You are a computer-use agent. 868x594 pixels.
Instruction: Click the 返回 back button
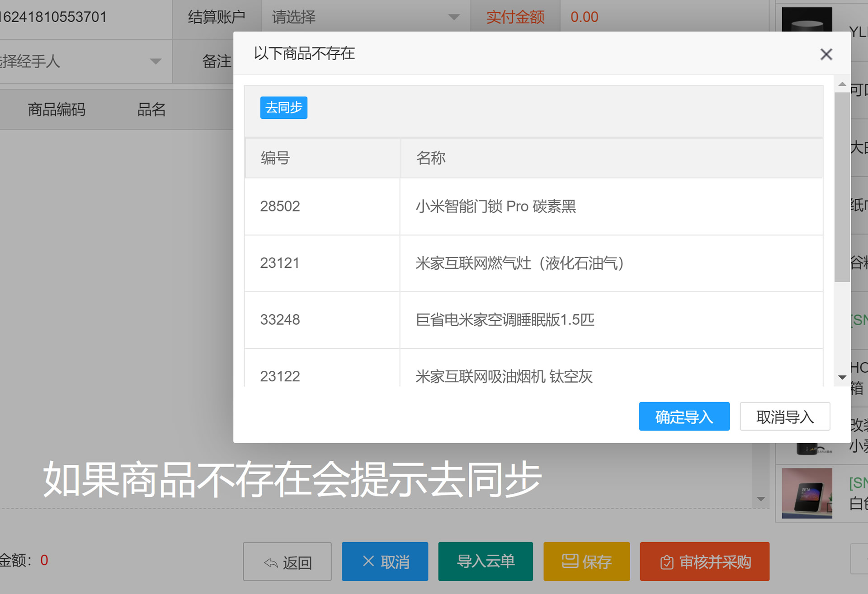[287, 561]
